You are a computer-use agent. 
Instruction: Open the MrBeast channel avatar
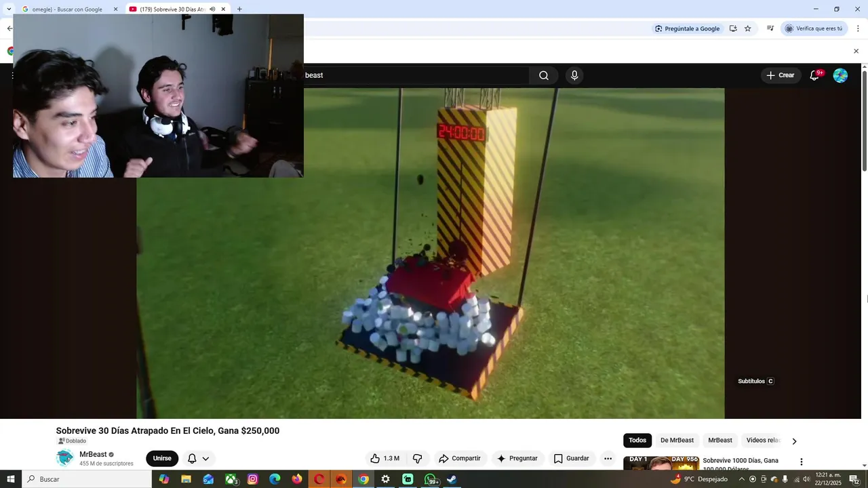(x=64, y=458)
